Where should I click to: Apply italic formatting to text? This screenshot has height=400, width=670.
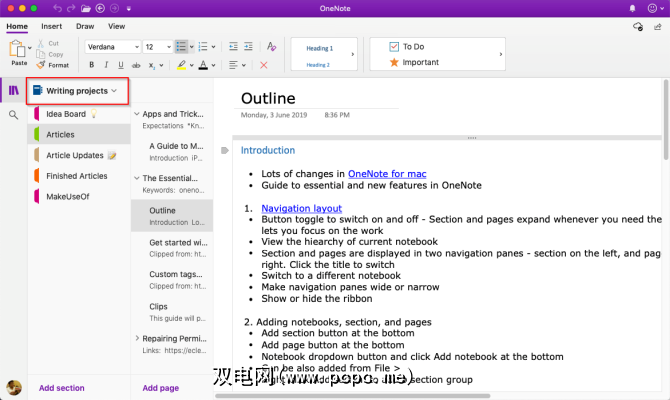tap(105, 65)
